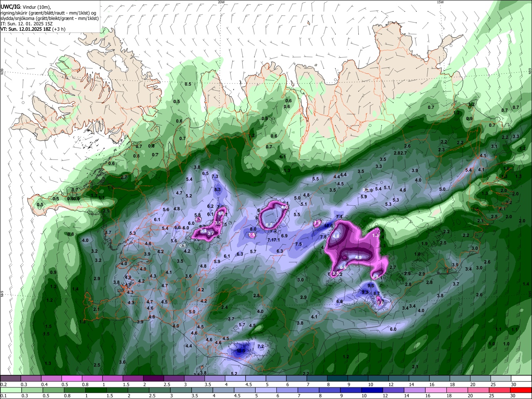
Task: Click the light periwinkle 4.5–5 swatch in the snow legend
Action: tap(256, 379)
